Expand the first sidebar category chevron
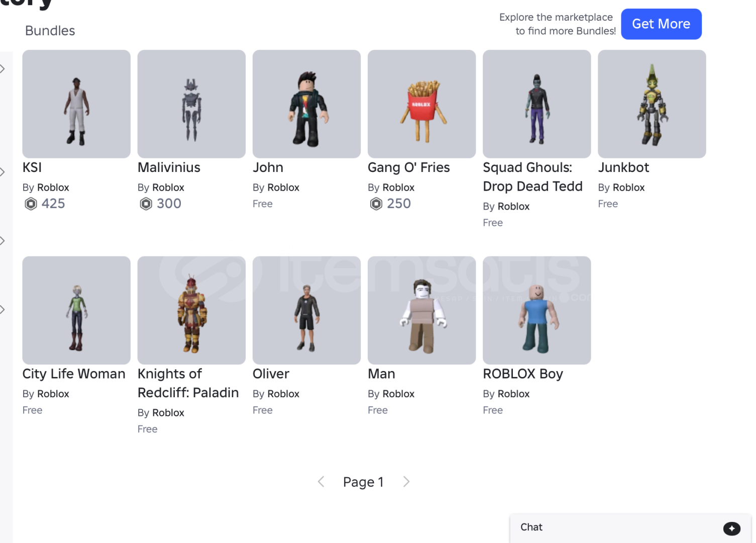This screenshot has height=543, width=756. point(3,69)
